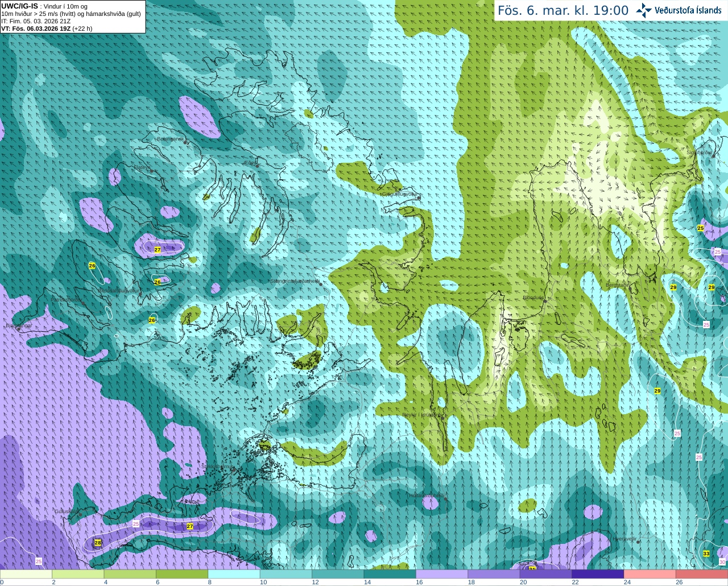Click the legend scale value 16
Viewport: 728px width, 586px height.
point(419,582)
